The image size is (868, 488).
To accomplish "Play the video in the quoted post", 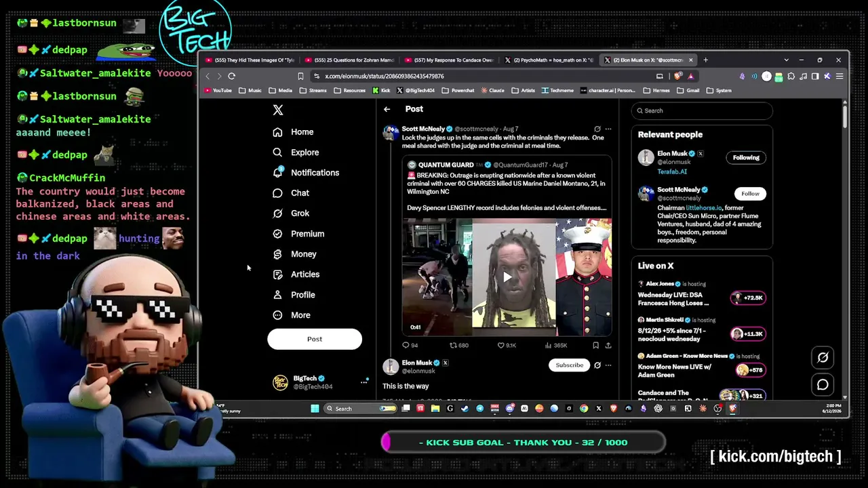I will [507, 277].
